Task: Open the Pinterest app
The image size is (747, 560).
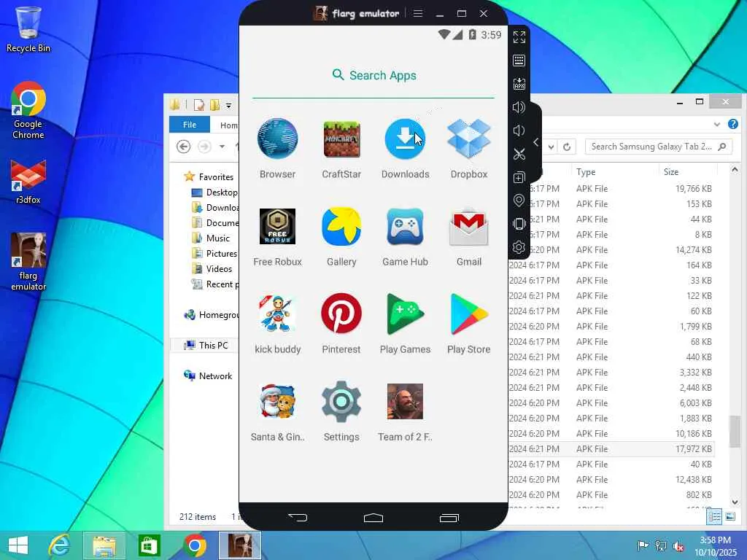Action: pyautogui.click(x=341, y=314)
